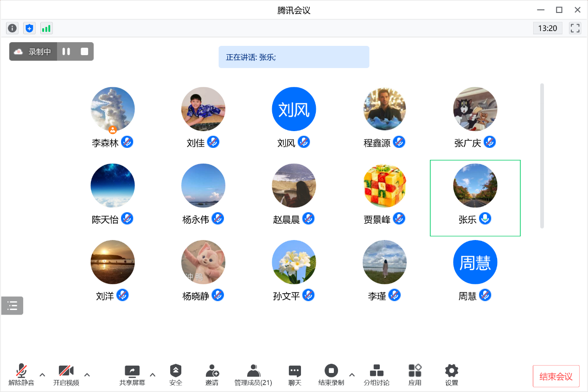The width and height of the screenshot is (588, 392).
Task: Pause the cloud recording
Action: (x=66, y=51)
